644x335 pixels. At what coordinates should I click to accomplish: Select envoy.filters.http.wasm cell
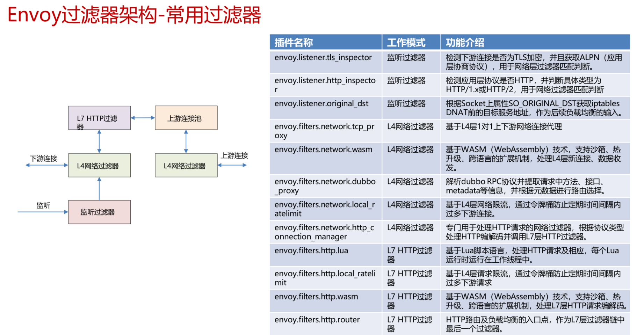(326, 301)
